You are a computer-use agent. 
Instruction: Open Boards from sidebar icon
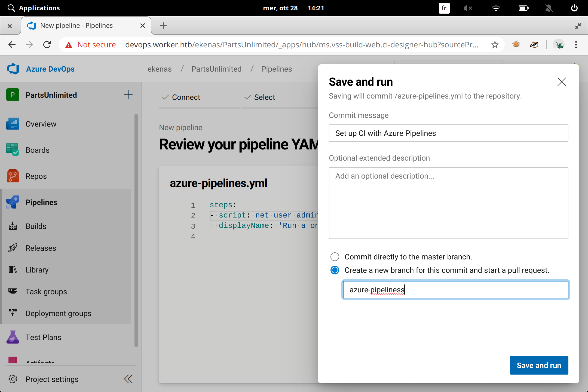(x=13, y=150)
